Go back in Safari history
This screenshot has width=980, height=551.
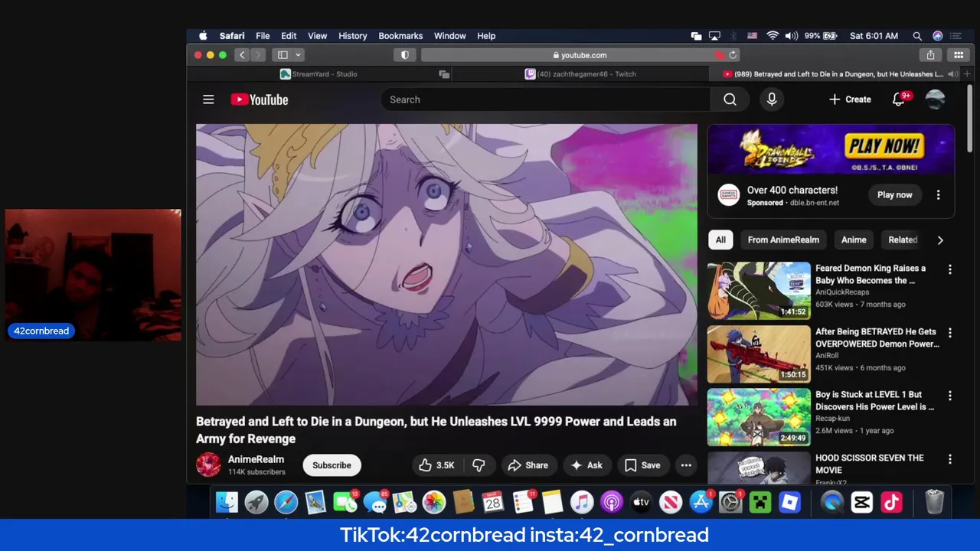[x=242, y=55]
